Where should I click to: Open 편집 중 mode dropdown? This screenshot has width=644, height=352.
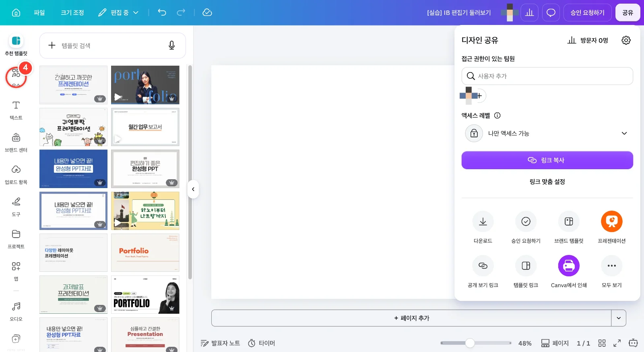click(x=119, y=12)
